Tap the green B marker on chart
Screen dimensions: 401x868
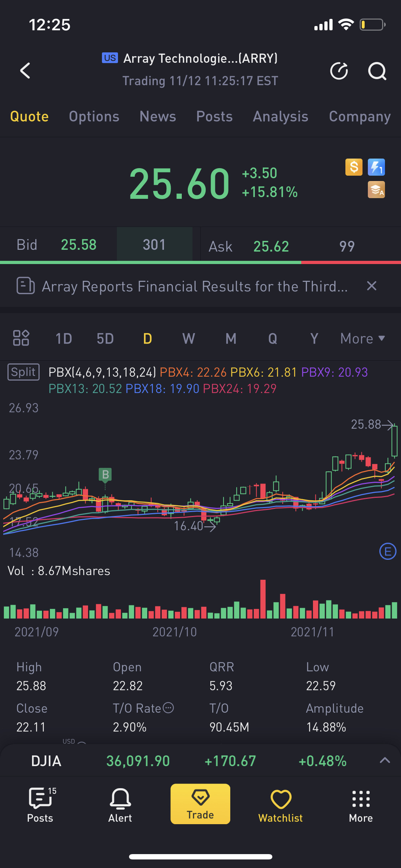click(x=105, y=475)
